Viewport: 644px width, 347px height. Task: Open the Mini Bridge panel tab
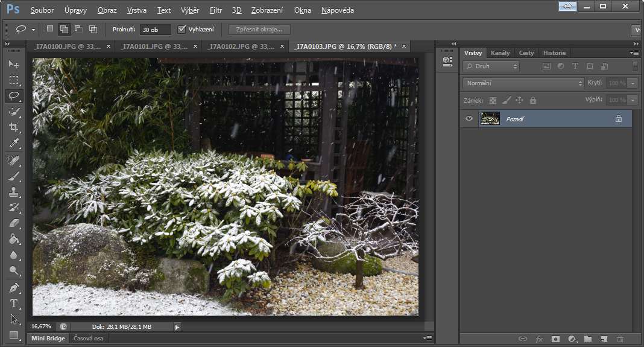(49, 339)
